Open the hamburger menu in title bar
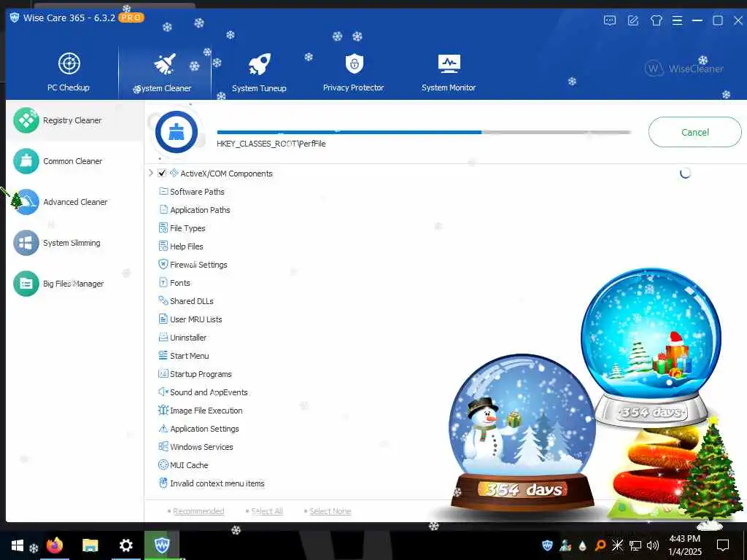 (x=677, y=20)
